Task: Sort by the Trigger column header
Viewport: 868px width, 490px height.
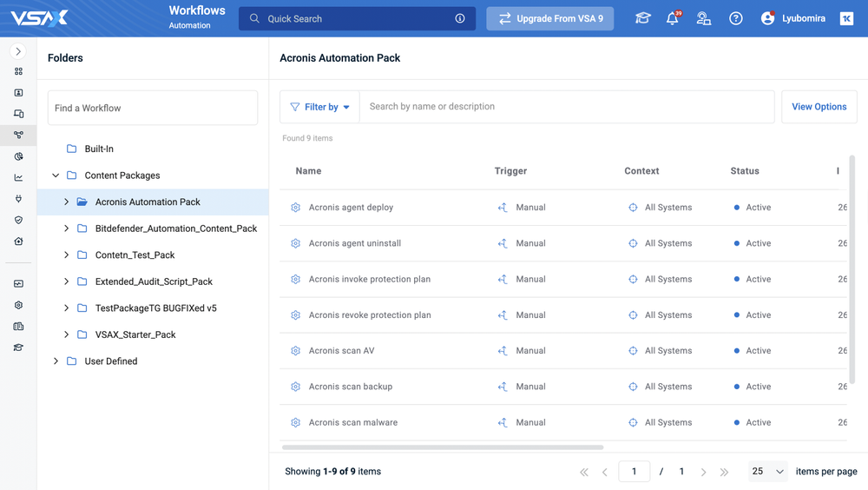Action: [510, 171]
